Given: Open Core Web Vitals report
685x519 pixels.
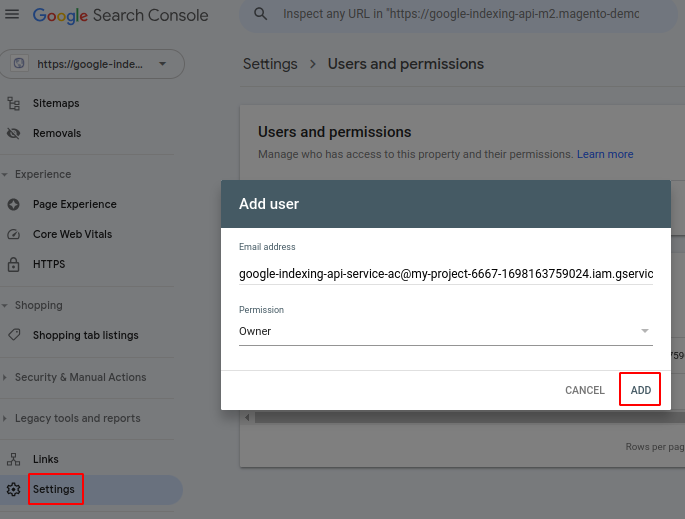Looking at the screenshot, I should tap(73, 235).
